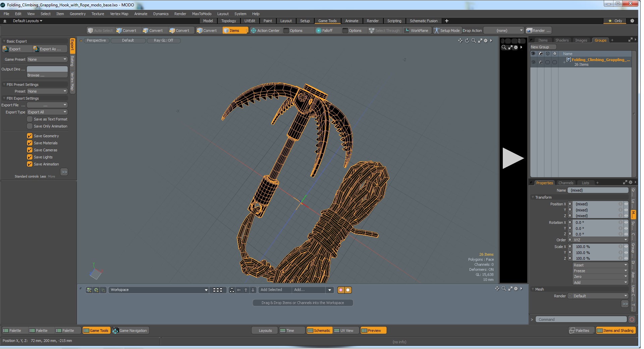644x349 pixels.
Task: Open Drop Action (none) dropdown
Action: pos(503,31)
